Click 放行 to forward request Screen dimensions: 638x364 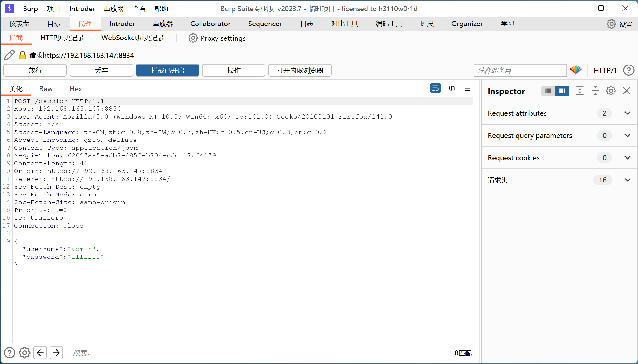tap(35, 70)
